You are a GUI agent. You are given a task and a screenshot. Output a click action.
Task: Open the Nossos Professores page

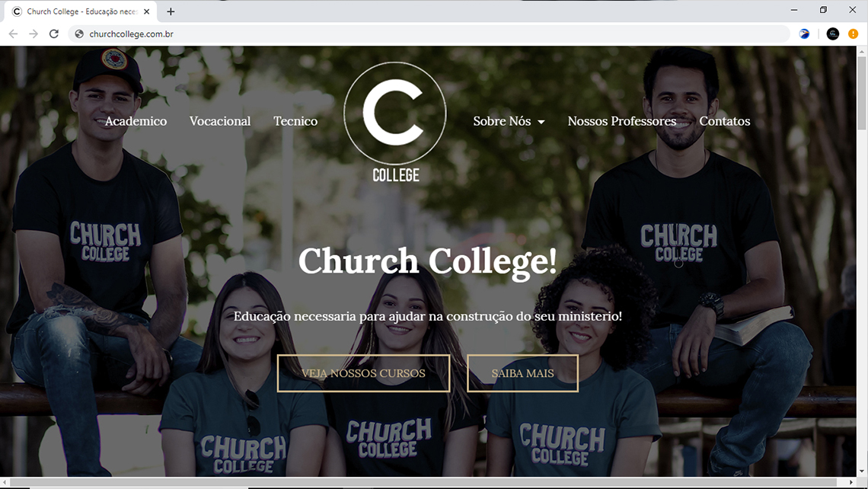[621, 121]
